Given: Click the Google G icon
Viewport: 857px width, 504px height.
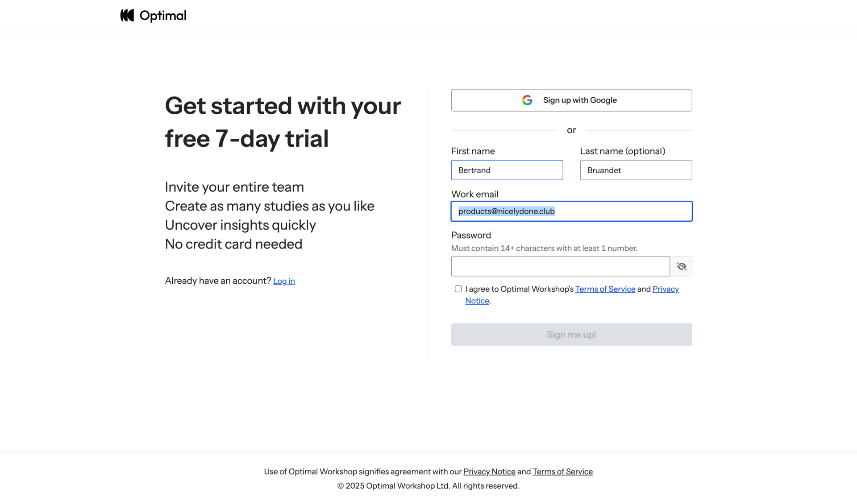Looking at the screenshot, I should [x=527, y=100].
